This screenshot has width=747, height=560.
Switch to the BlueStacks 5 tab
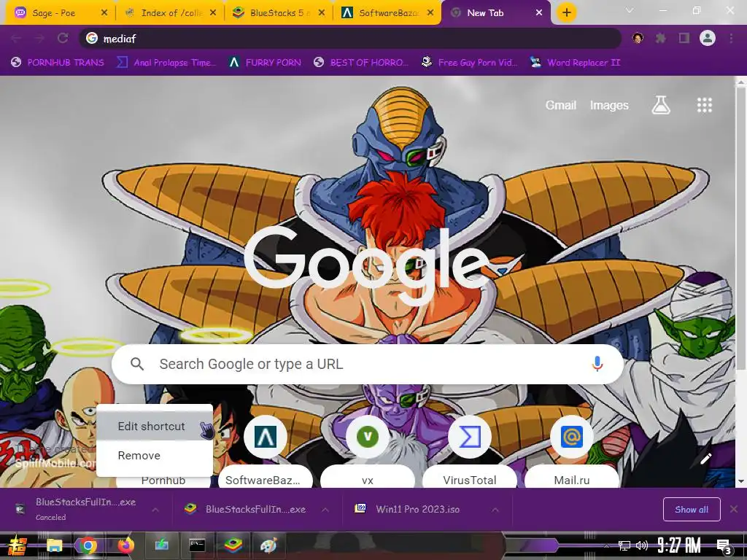point(279,13)
